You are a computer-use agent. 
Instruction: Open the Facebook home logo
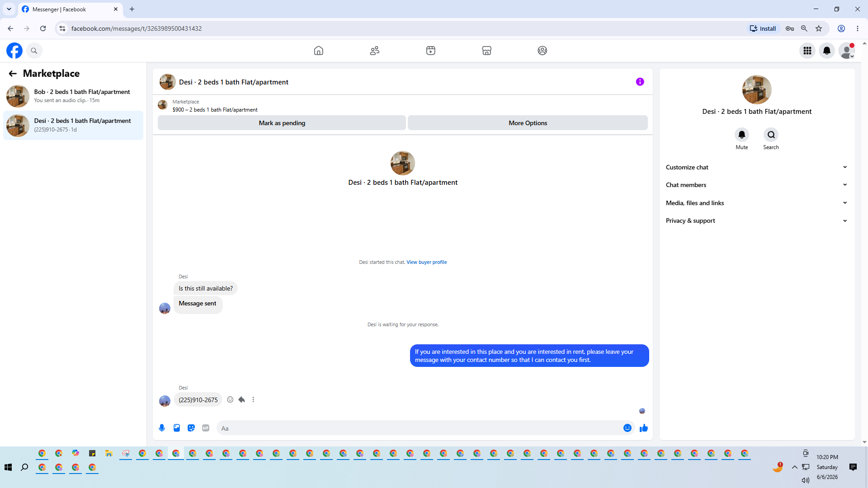[x=14, y=51]
